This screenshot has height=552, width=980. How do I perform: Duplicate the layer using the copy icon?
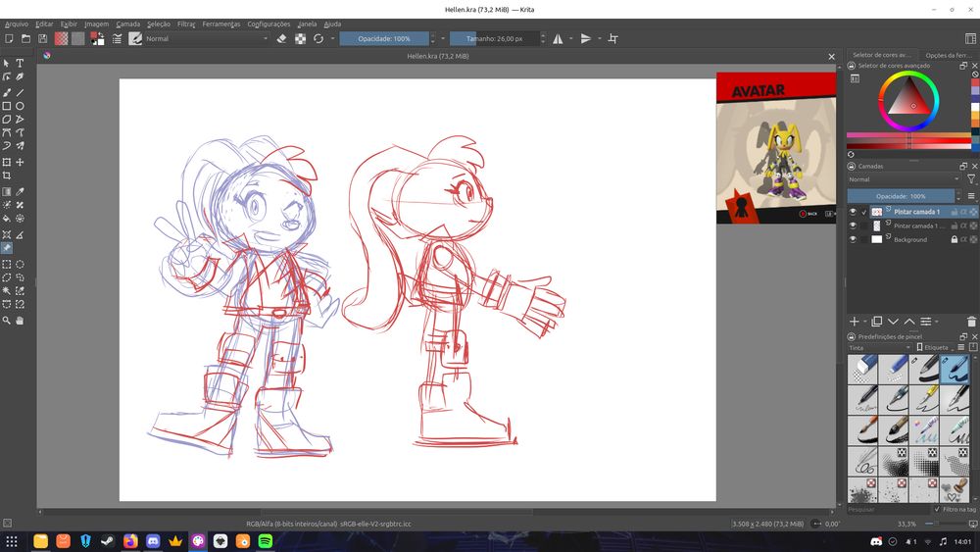(877, 322)
